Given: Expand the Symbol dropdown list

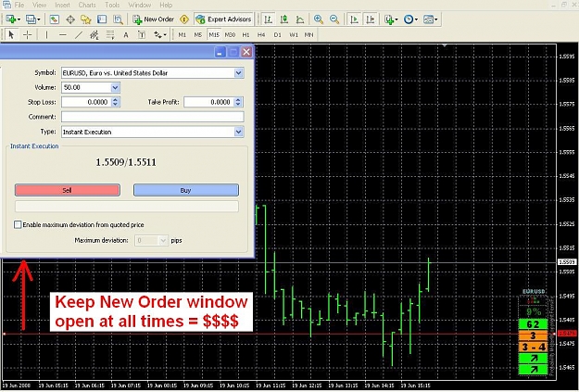Looking at the screenshot, I should 238,73.
